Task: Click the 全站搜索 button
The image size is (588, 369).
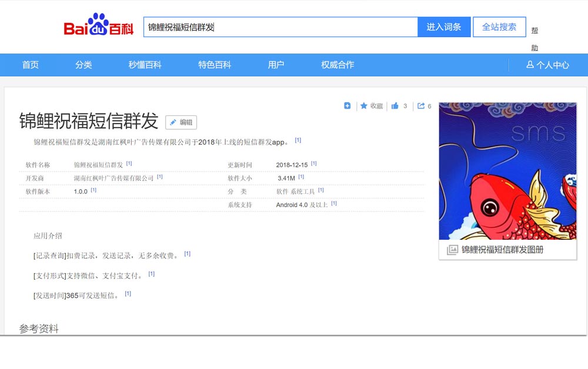Action: [x=499, y=26]
